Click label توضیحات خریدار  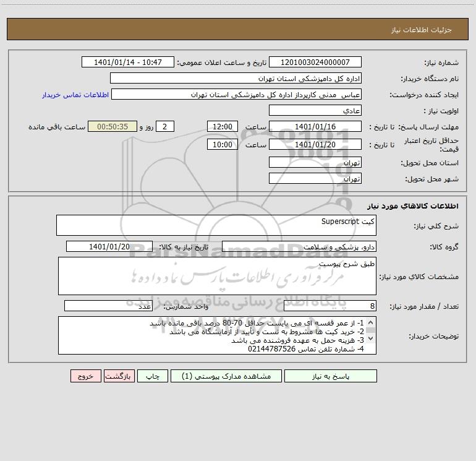pyautogui.click(x=433, y=336)
